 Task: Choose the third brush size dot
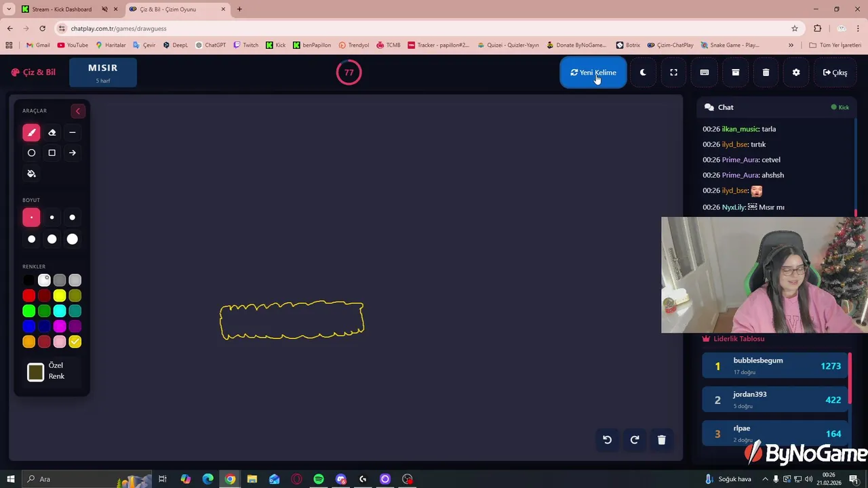click(73, 218)
